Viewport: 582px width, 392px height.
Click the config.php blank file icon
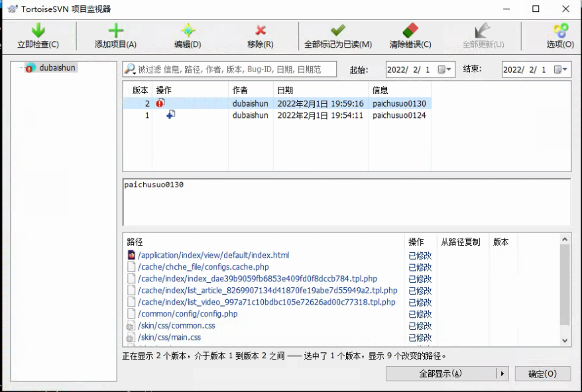[131, 314]
